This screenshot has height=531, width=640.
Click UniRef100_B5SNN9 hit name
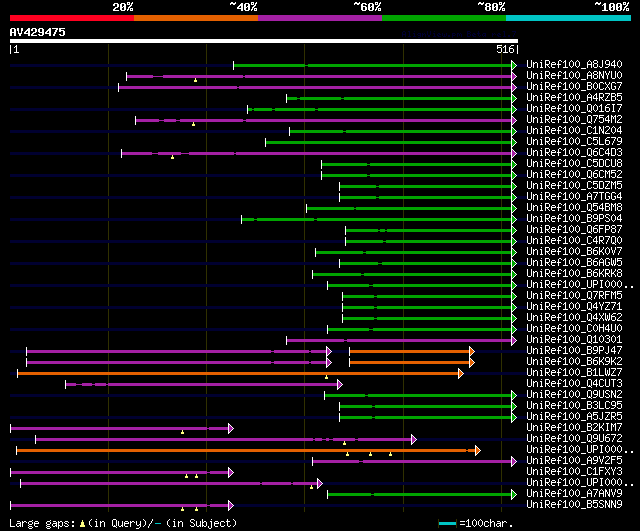point(574,505)
